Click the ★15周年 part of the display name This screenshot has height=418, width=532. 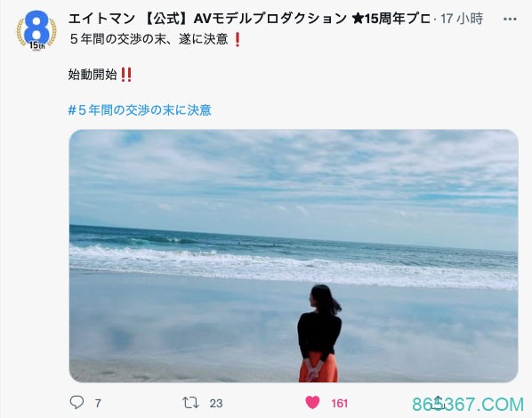coord(378,19)
